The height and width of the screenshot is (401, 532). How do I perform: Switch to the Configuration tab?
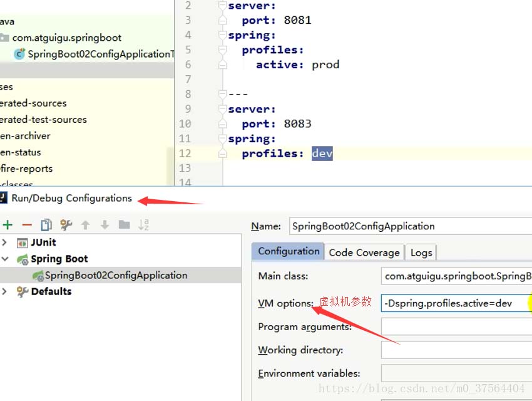point(288,251)
